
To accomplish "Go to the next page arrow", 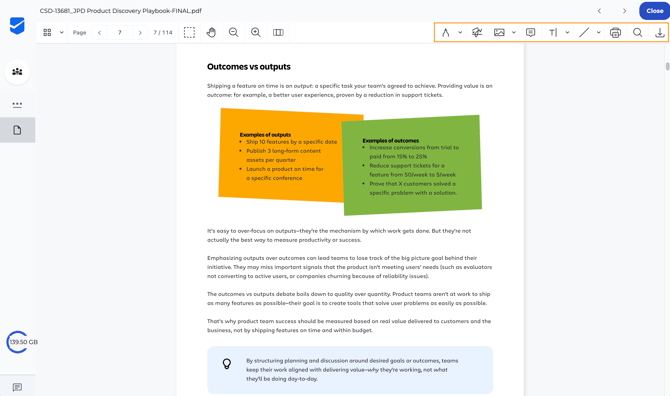I will point(140,32).
